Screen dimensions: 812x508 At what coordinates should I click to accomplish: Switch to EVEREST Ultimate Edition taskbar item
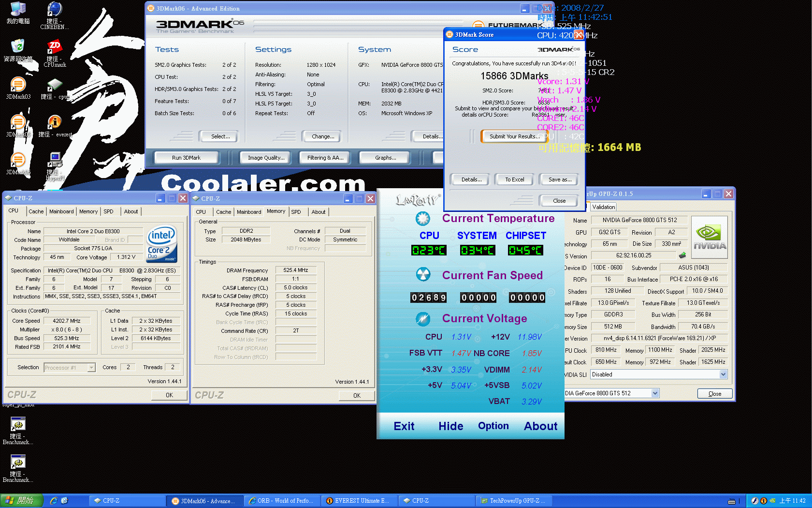(359, 501)
